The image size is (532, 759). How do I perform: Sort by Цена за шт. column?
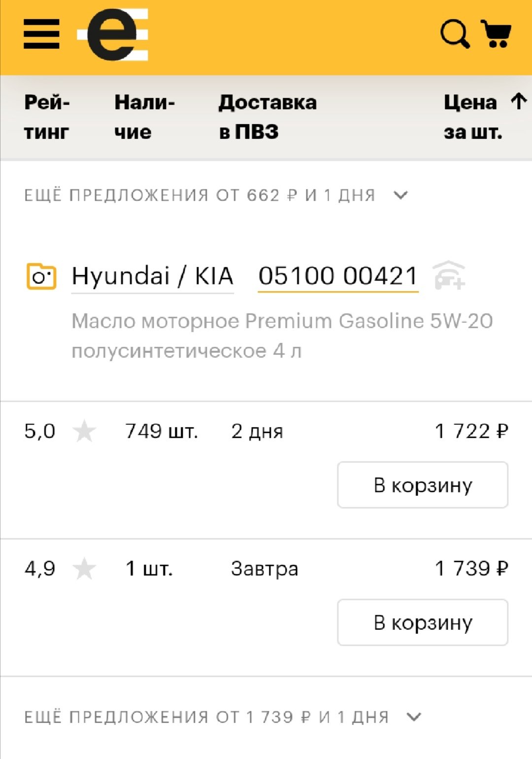[472, 117]
